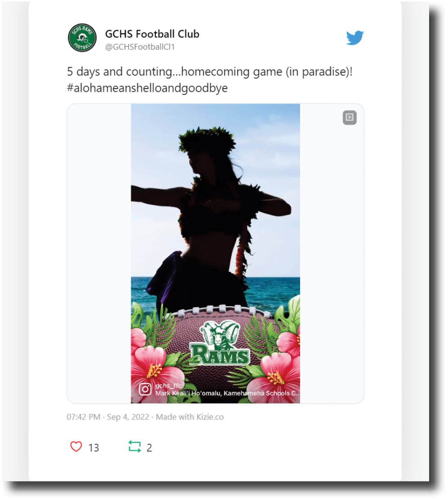448x500 pixels.
Task: Open the #alohameanshelloandgoodbye hashtag
Action: click(147, 88)
